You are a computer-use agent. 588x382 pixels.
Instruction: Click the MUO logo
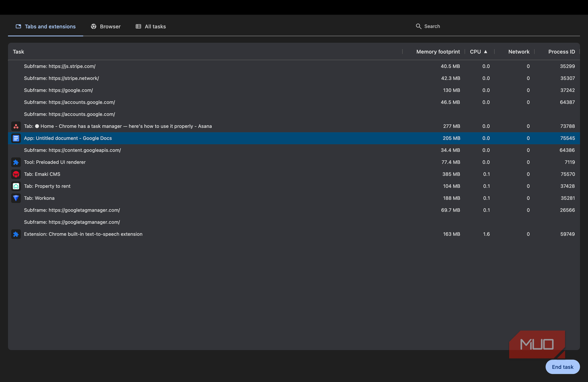pos(537,345)
